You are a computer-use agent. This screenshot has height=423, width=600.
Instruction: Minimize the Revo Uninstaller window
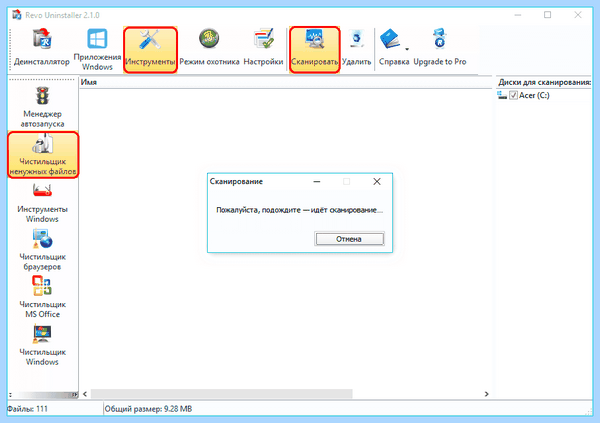tap(518, 15)
